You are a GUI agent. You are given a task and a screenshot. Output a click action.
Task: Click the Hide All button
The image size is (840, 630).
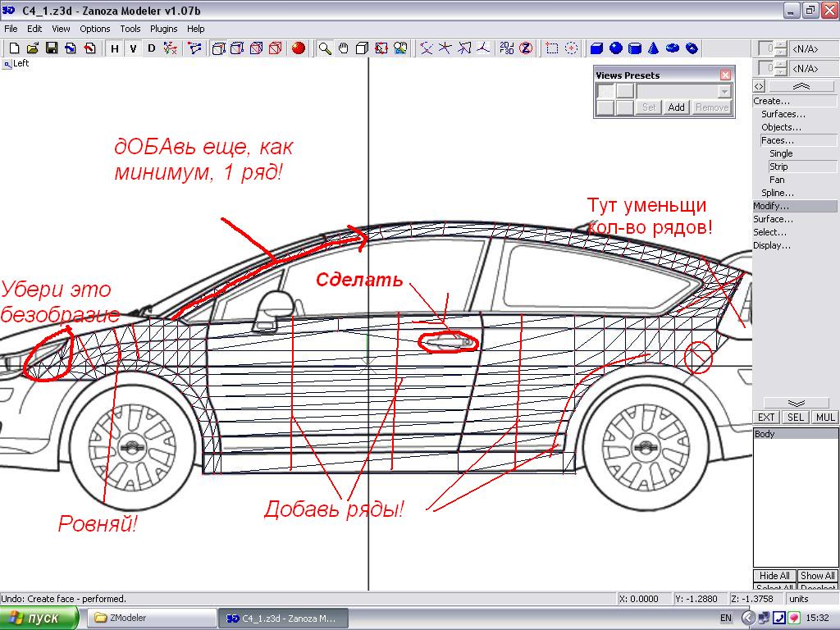pos(774,576)
